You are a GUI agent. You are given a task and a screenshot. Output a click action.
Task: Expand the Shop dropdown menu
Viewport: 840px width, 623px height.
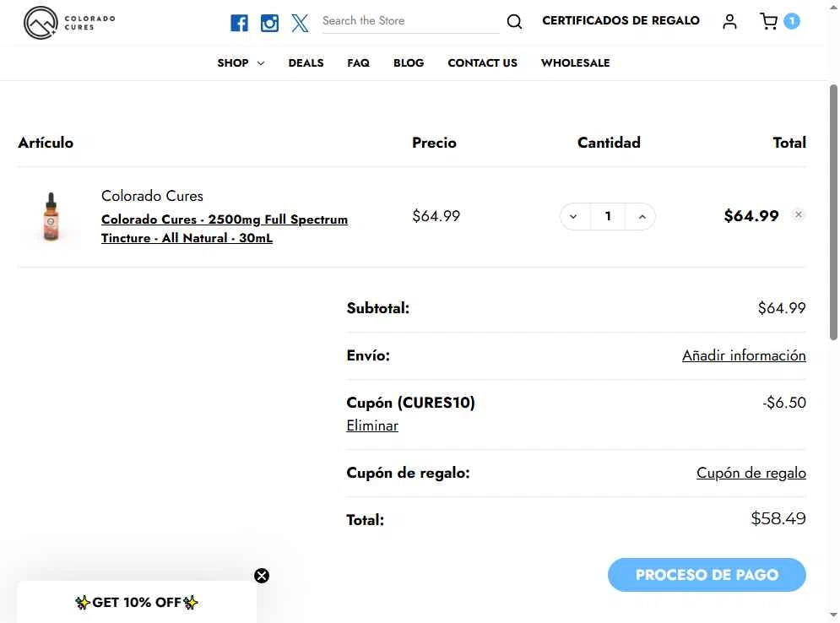[241, 62]
